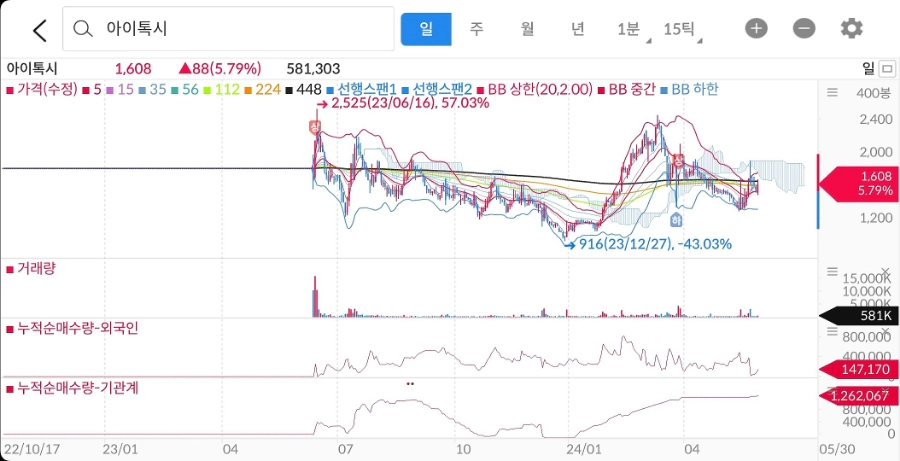Click the 1,608 current price tag
This screenshot has width=900, height=461.
pos(859,184)
